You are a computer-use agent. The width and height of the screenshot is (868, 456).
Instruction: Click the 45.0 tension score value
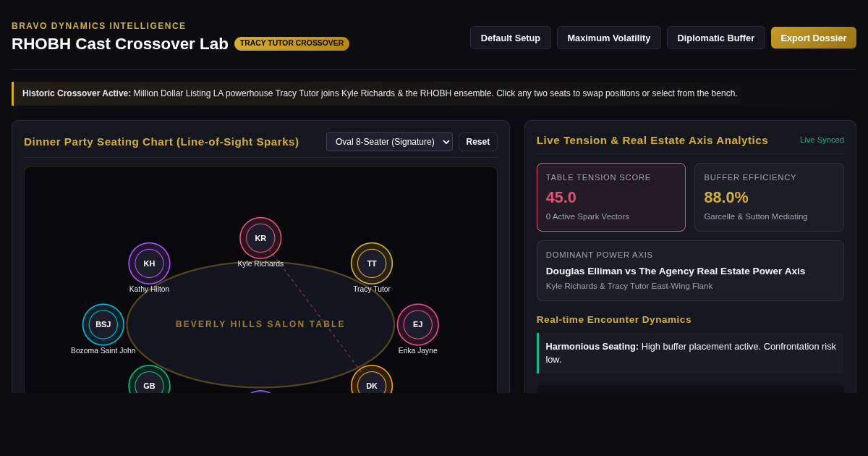pos(561,198)
